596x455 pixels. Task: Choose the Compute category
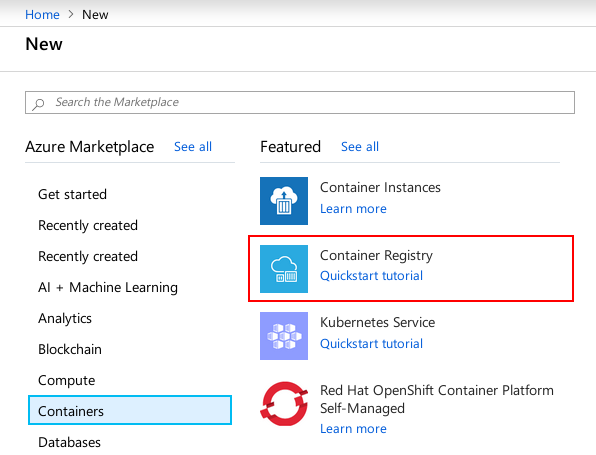click(x=67, y=380)
